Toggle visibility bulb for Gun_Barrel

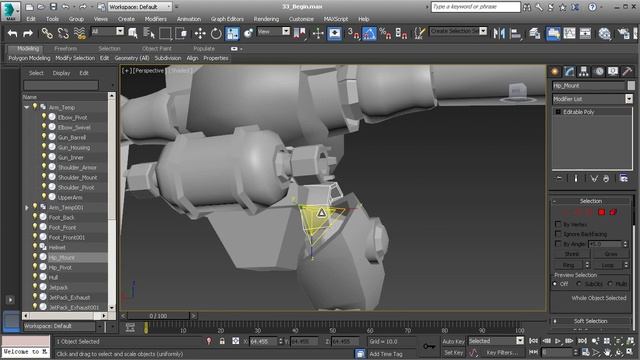(x=44, y=137)
